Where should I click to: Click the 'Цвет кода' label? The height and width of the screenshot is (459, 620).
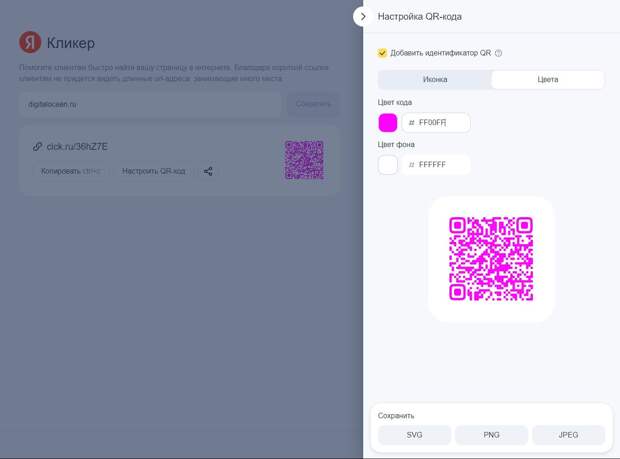tap(395, 102)
